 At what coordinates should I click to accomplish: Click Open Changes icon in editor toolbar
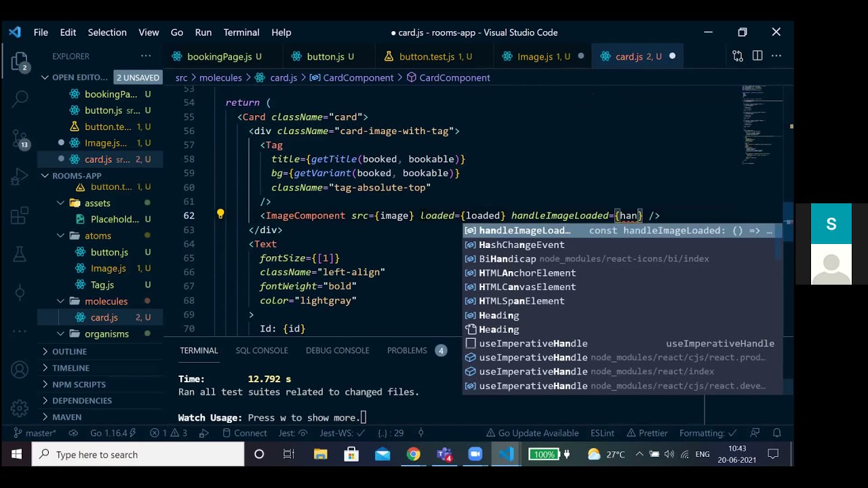point(738,56)
